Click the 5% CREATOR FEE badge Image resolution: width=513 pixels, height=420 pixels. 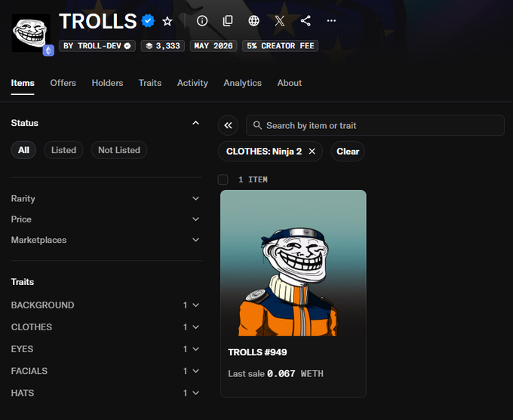pos(281,46)
